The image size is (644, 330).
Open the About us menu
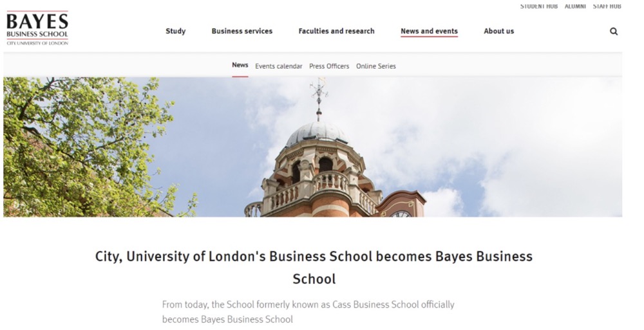498,31
